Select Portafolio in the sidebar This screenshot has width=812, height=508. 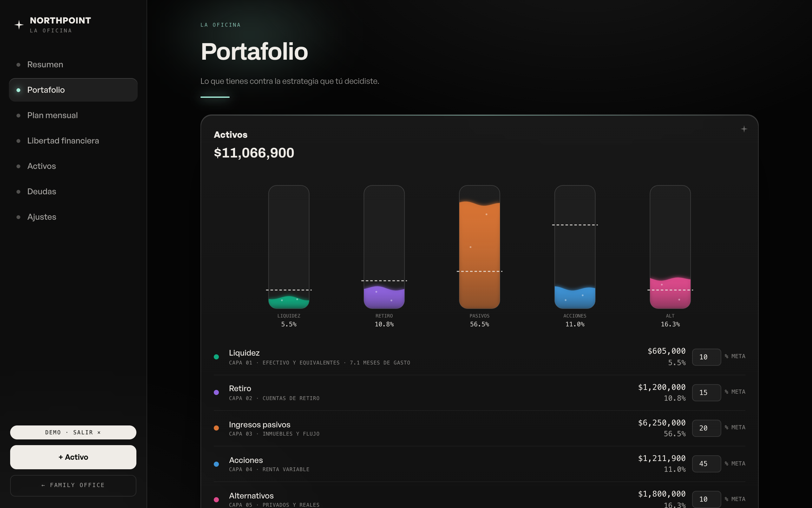click(73, 90)
